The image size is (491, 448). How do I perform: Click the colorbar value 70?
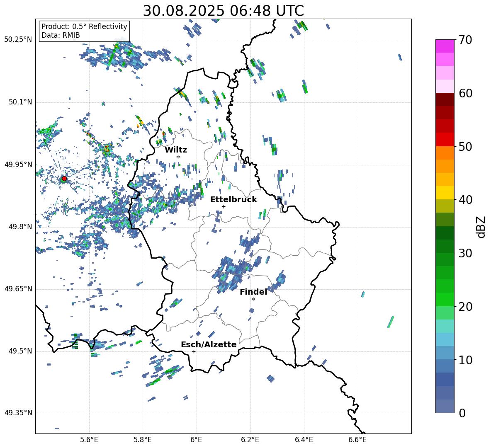(465, 40)
